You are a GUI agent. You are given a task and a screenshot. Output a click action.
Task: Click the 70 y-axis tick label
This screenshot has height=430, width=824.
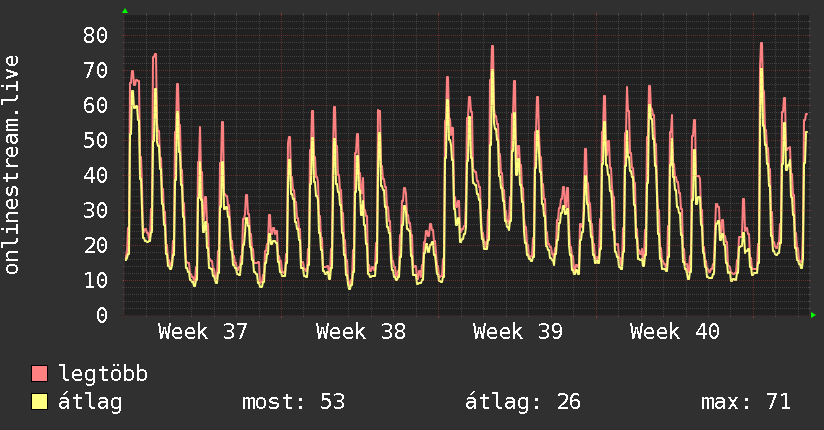click(x=95, y=70)
